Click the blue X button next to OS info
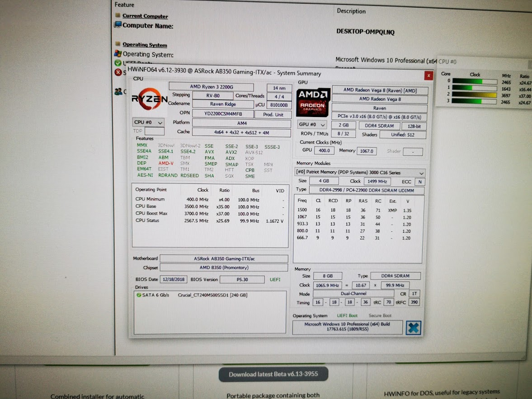532x399 pixels. 413,328
